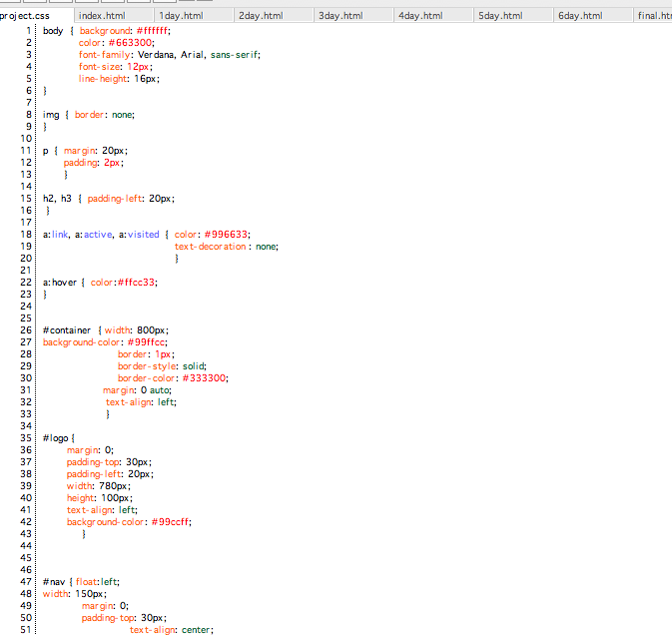Click the text-decoration property on line 19
This screenshot has height=635, width=672.
(210, 247)
